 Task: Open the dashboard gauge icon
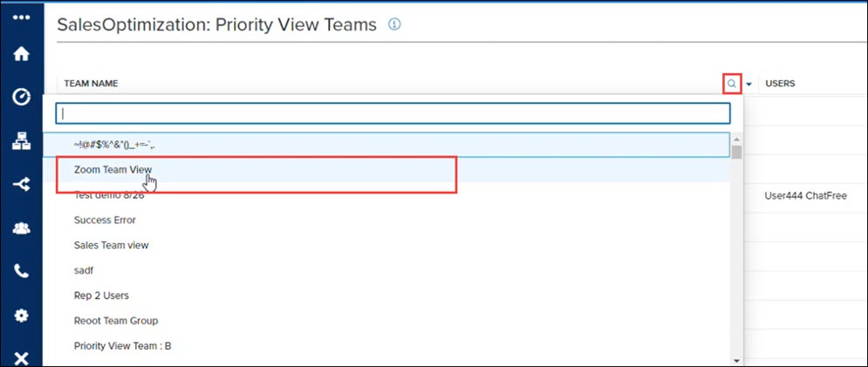point(21,97)
